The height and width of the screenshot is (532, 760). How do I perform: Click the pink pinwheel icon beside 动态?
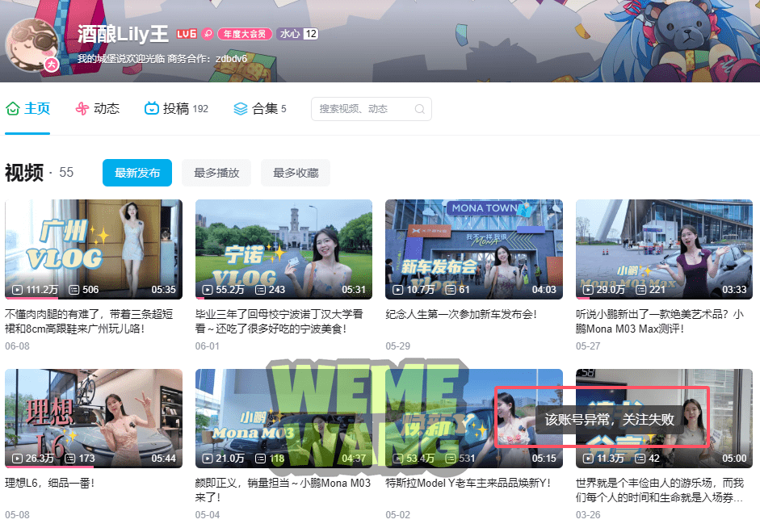[81, 107]
